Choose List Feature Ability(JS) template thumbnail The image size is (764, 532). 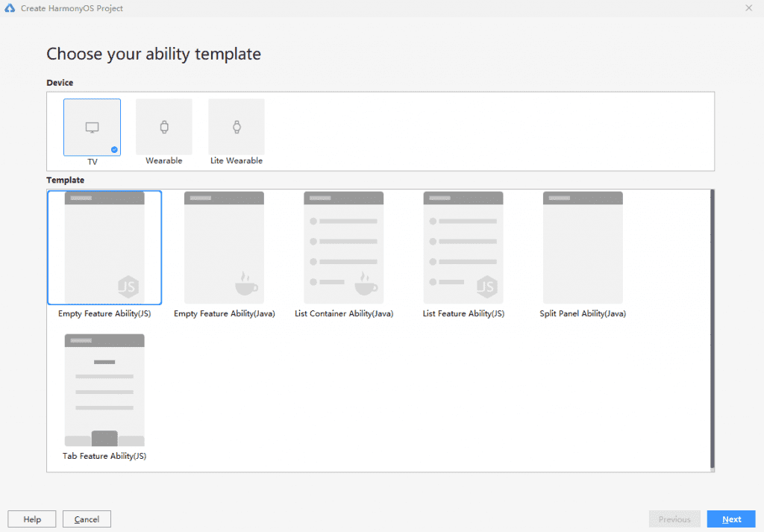[463, 248]
